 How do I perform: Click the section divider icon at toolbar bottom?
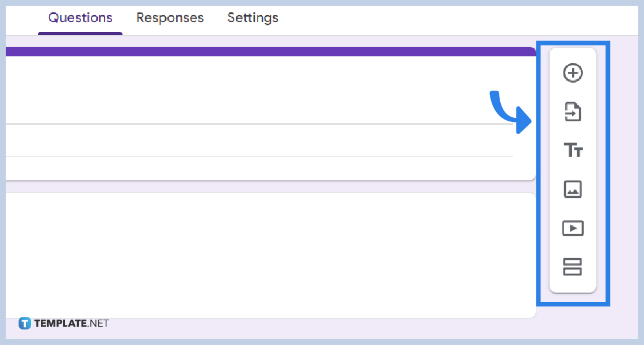click(x=573, y=267)
